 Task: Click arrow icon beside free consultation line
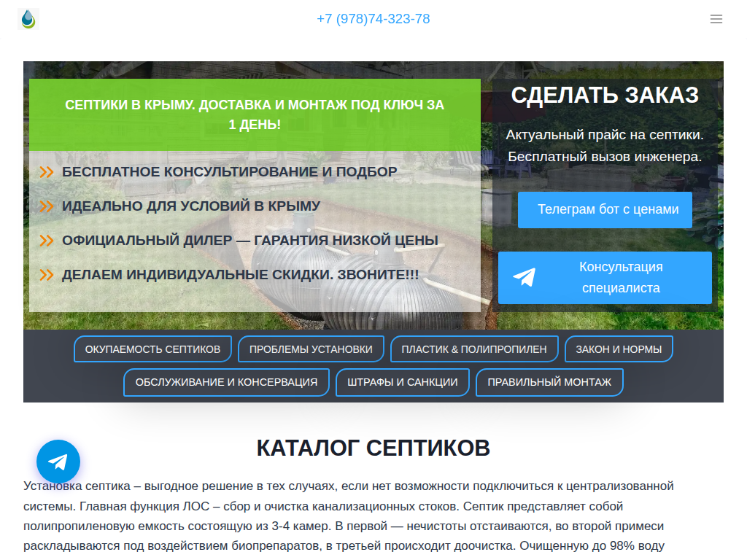47,172
